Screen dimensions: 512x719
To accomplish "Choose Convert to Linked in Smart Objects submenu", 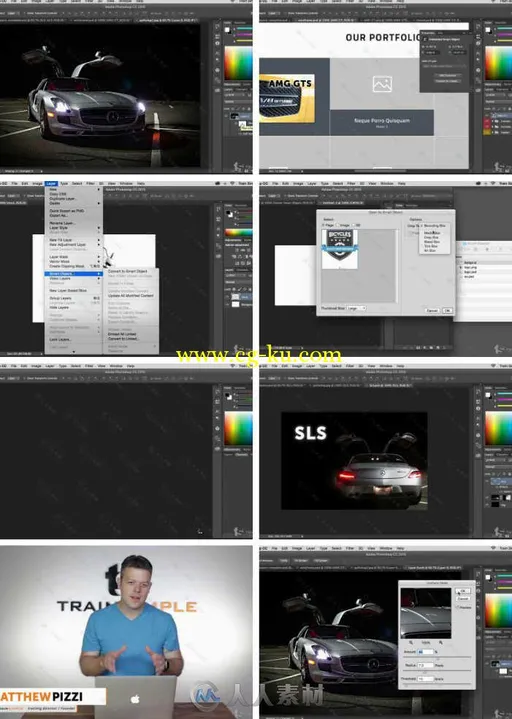I will pos(130,339).
